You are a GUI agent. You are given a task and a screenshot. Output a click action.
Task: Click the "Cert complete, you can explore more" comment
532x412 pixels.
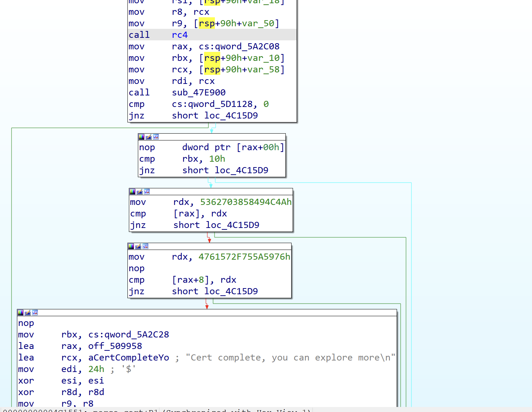click(x=290, y=358)
